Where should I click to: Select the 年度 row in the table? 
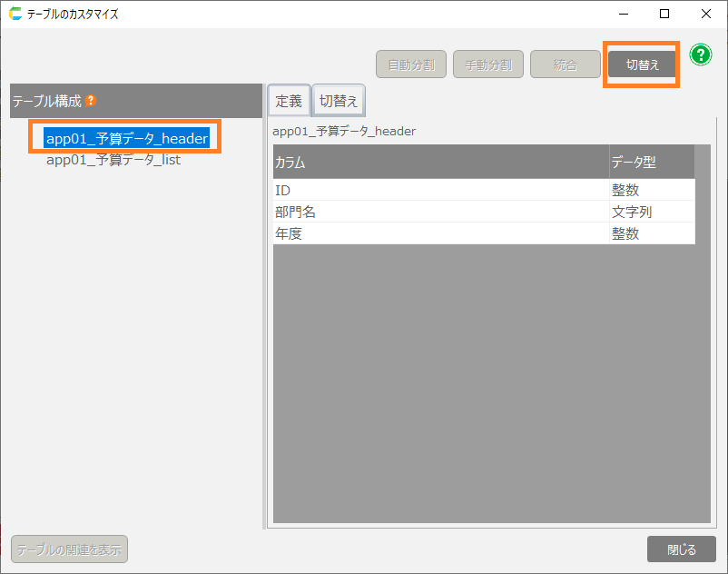pyautogui.click(x=440, y=233)
